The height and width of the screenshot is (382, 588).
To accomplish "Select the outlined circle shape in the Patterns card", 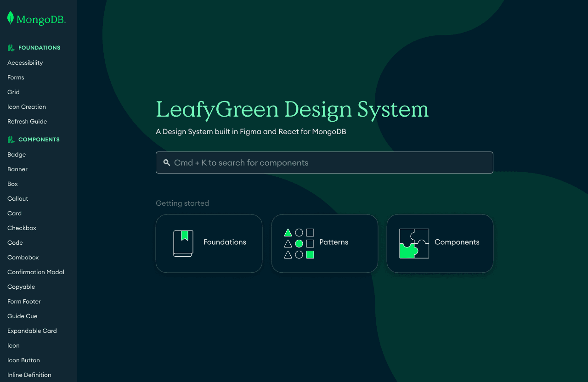I will pyautogui.click(x=299, y=232).
